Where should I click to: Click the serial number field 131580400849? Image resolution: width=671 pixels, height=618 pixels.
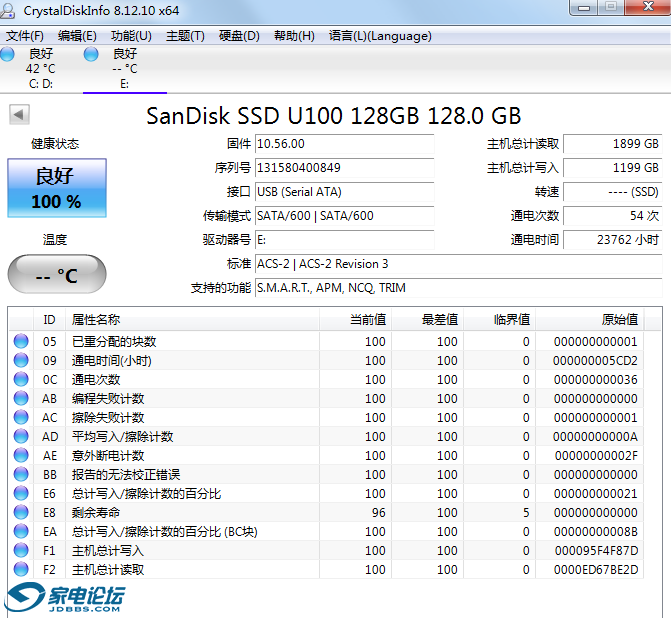click(344, 168)
